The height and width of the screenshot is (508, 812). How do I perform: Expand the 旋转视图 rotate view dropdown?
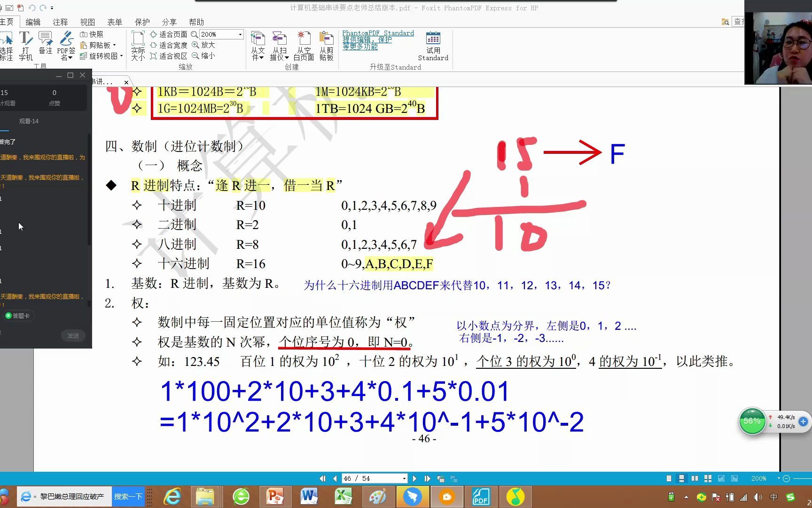point(101,56)
